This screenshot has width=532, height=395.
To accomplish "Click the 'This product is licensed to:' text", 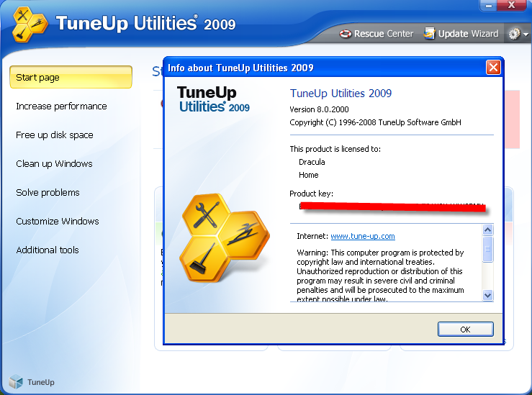I will coord(335,149).
